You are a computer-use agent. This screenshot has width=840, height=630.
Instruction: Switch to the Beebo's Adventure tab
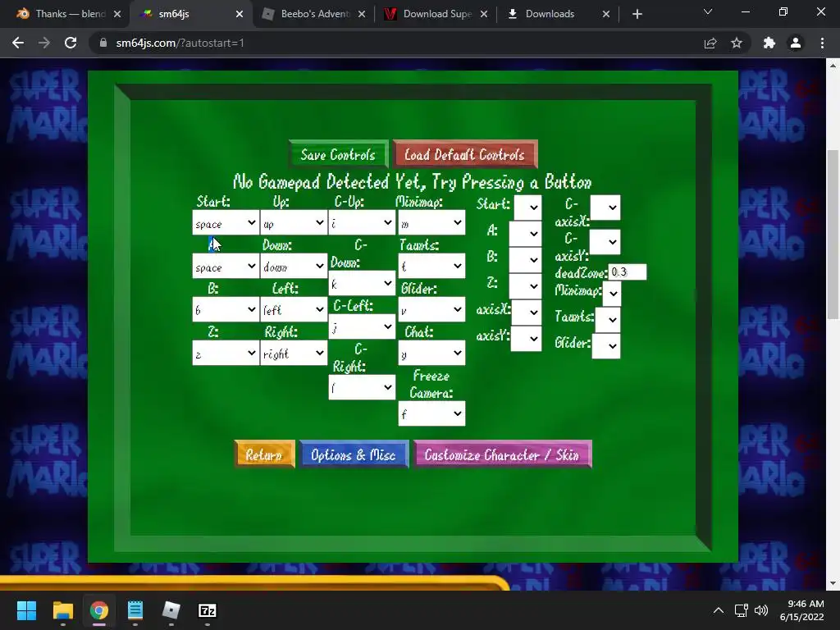point(314,14)
